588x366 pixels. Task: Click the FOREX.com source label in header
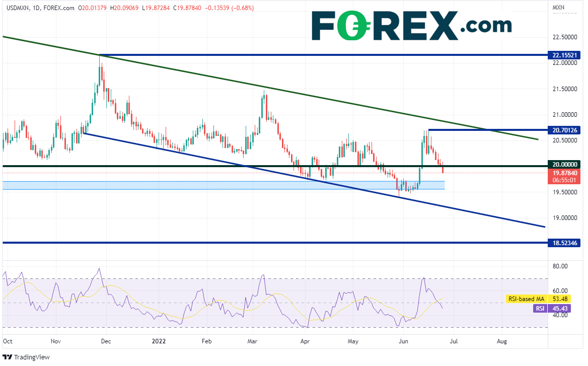[59, 8]
